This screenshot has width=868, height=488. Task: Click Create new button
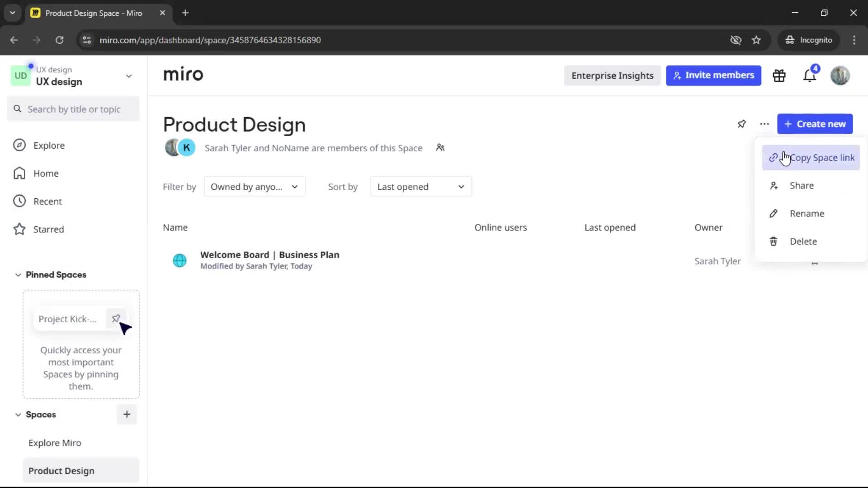(x=815, y=124)
